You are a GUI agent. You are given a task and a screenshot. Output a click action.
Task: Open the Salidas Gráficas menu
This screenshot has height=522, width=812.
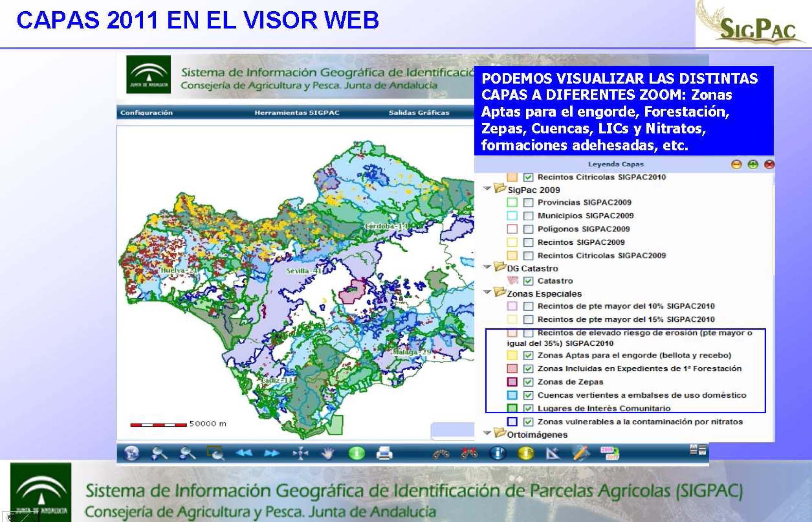pos(419,113)
